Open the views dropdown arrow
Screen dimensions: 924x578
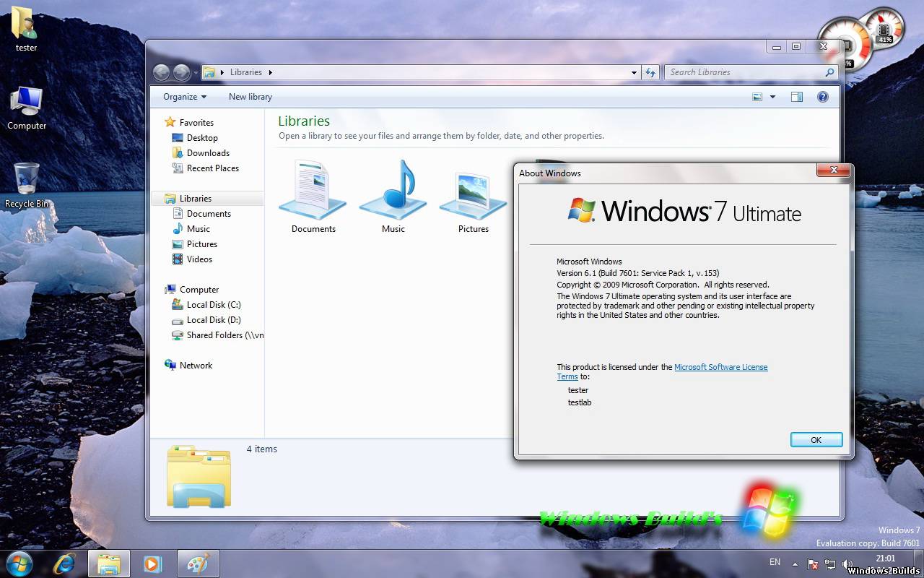[772, 97]
